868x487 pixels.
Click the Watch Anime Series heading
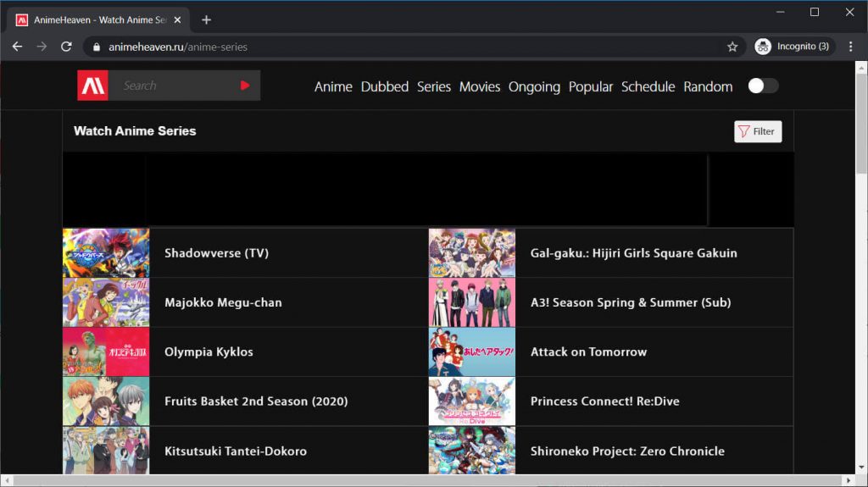click(x=135, y=131)
